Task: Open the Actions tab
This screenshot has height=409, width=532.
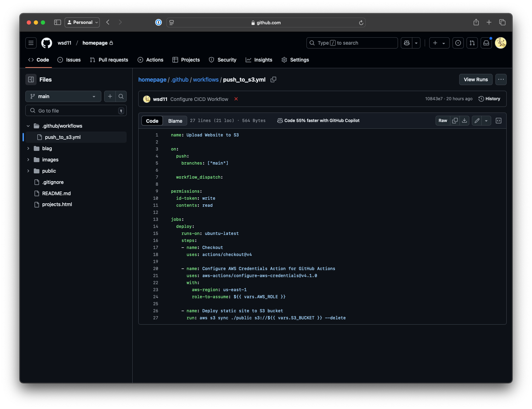Action: pyautogui.click(x=150, y=60)
